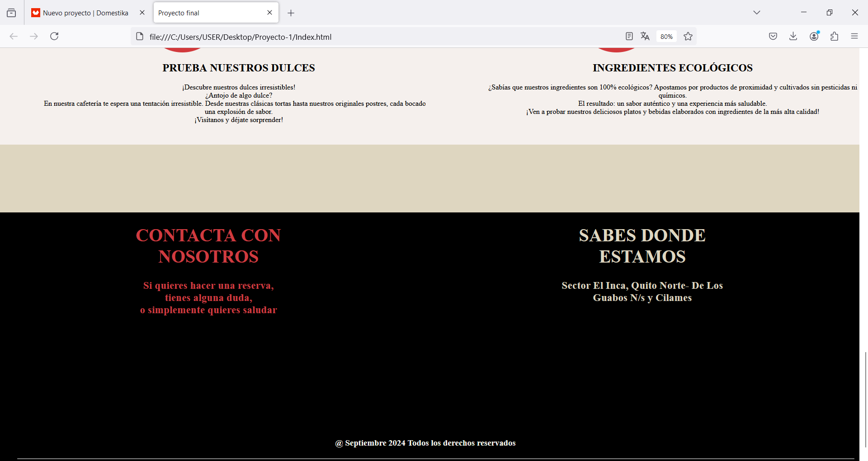This screenshot has height=461, width=868.
Task: Toggle reader view icon
Action: [x=629, y=36]
